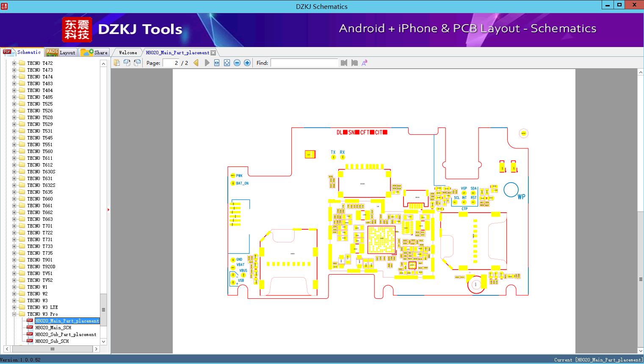Collapse the sidebar with the red splitter arrow

tap(108, 210)
